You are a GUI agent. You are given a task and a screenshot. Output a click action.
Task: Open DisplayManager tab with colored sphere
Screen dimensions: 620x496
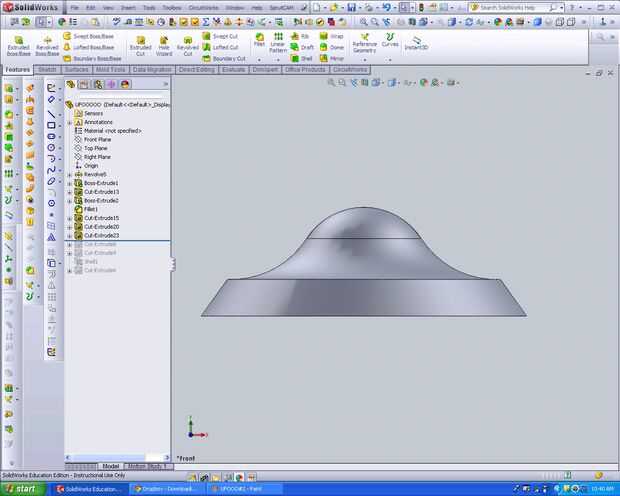[x=125, y=84]
